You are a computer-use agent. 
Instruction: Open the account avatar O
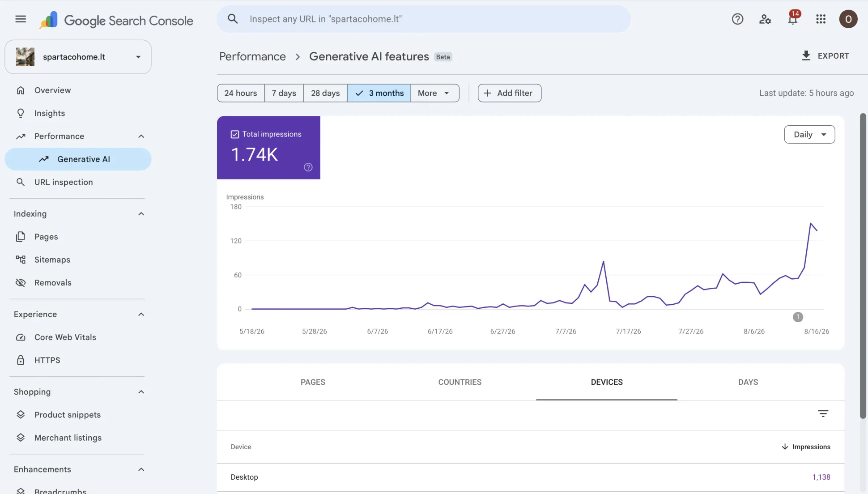tap(848, 19)
